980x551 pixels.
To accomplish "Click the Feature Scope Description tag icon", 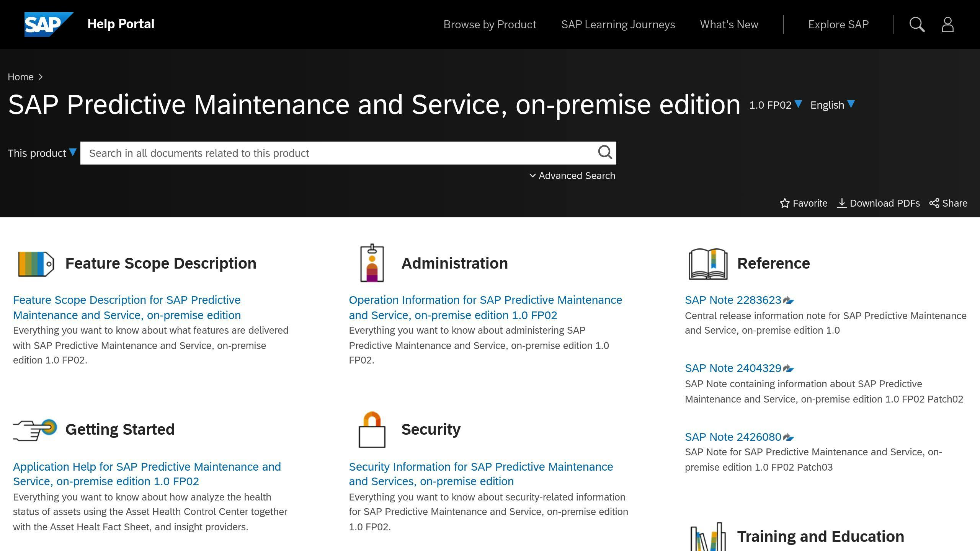I will click(x=36, y=264).
